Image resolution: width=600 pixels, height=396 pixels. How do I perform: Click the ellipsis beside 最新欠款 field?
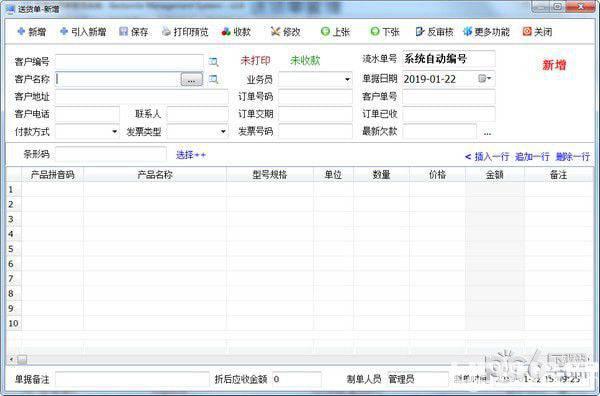pyautogui.click(x=487, y=133)
